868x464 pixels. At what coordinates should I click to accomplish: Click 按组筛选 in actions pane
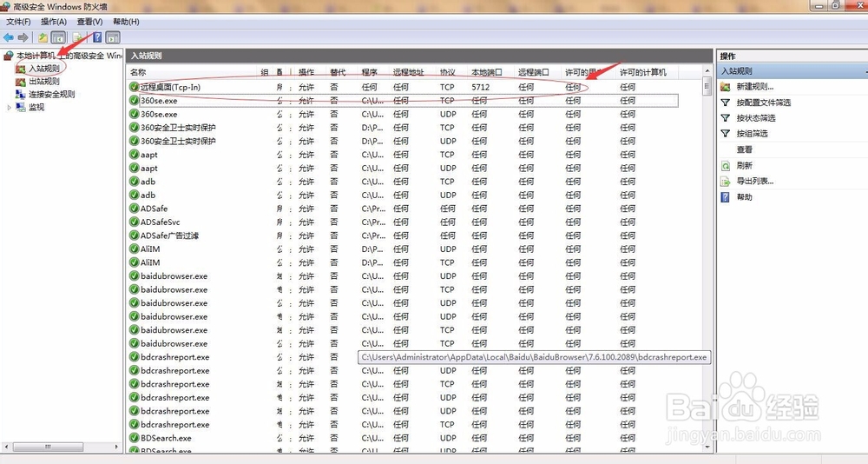click(x=752, y=134)
